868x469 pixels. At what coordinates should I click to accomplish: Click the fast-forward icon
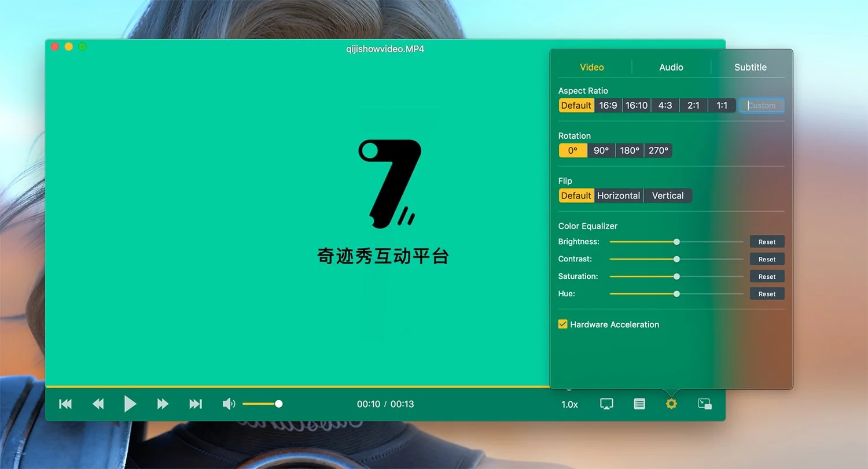point(163,404)
